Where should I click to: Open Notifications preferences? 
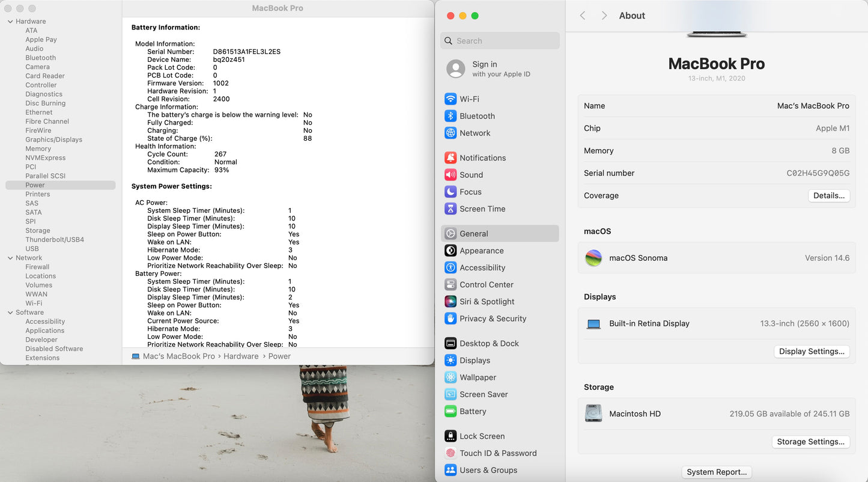[482, 157]
